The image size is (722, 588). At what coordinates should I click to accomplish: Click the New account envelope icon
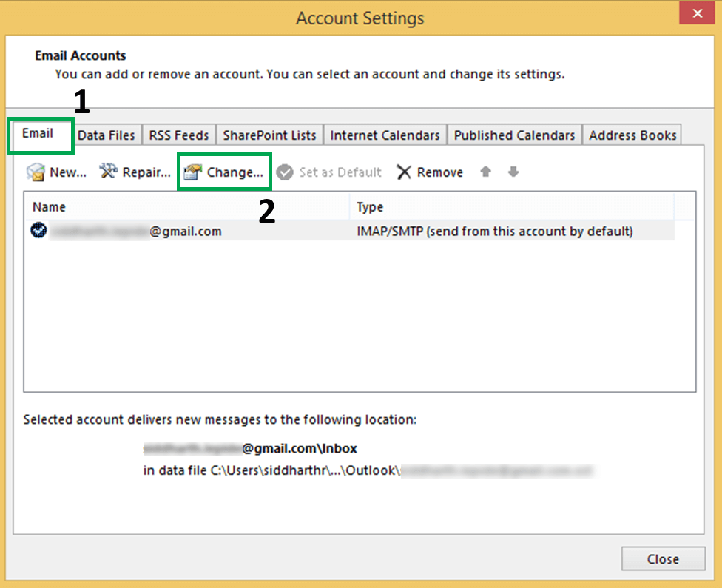[x=36, y=172]
